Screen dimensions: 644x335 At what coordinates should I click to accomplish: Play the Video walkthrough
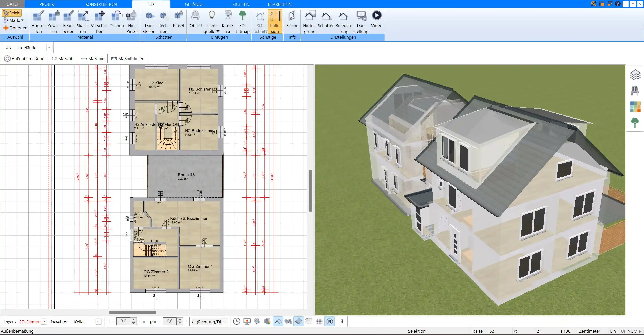376,19
